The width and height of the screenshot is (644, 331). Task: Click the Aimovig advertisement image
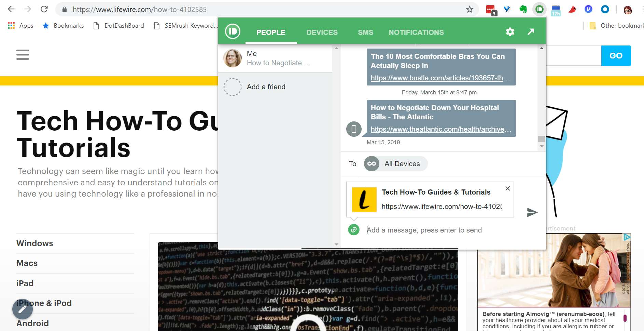click(554, 270)
